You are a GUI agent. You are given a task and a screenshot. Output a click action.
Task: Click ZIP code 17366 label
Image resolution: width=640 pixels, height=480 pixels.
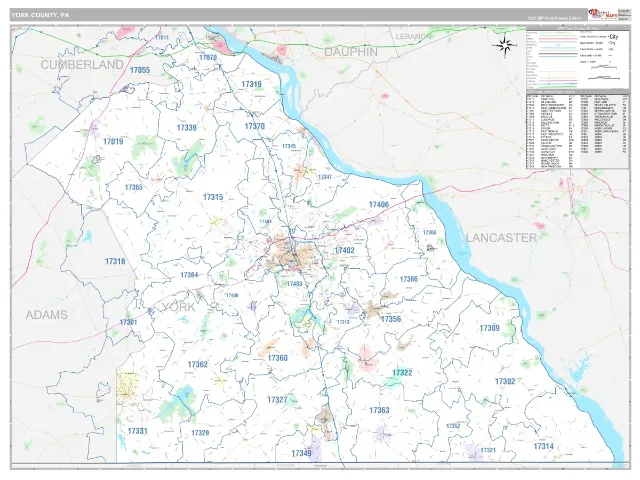point(409,279)
